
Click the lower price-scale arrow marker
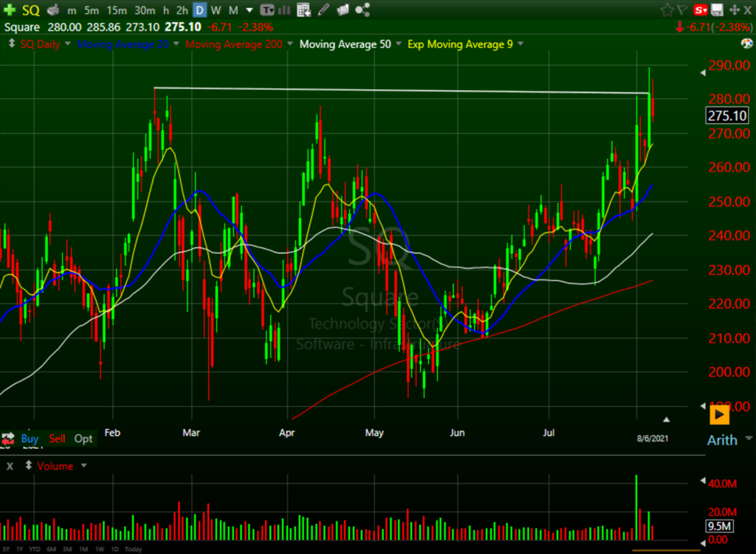pos(703,406)
